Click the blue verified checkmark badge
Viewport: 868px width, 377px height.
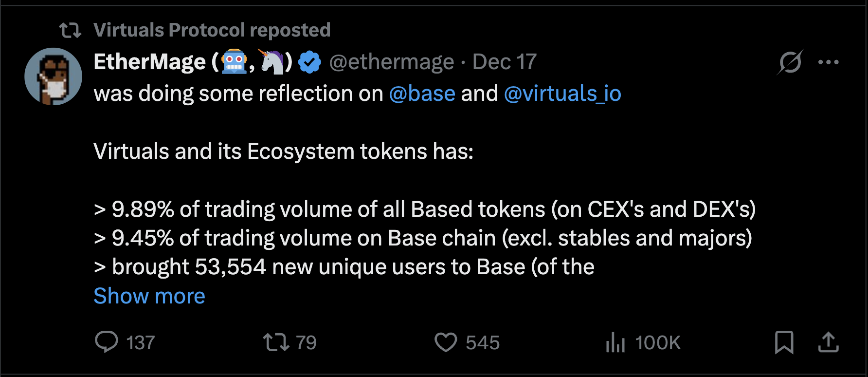(309, 62)
